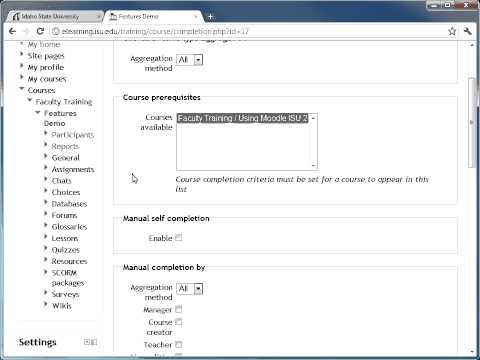
Task: Select Faculty Training / Using Moodle ISU course
Action: [x=242, y=118]
